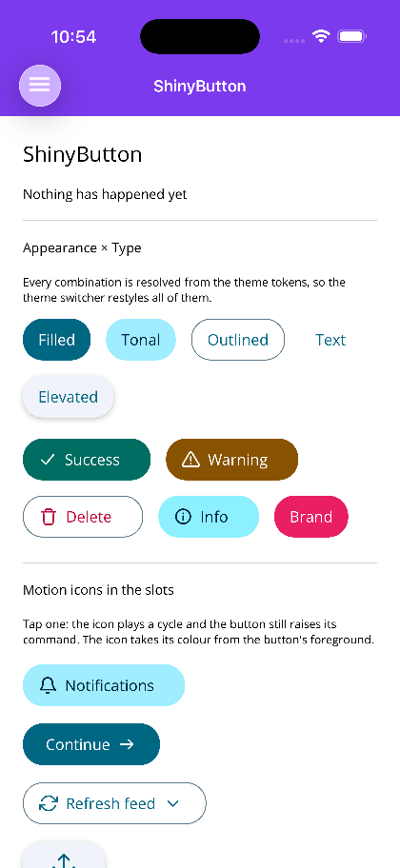The width and height of the screenshot is (400, 868).
Task: Tap the refresh arrows icon
Action: pyautogui.click(x=49, y=803)
